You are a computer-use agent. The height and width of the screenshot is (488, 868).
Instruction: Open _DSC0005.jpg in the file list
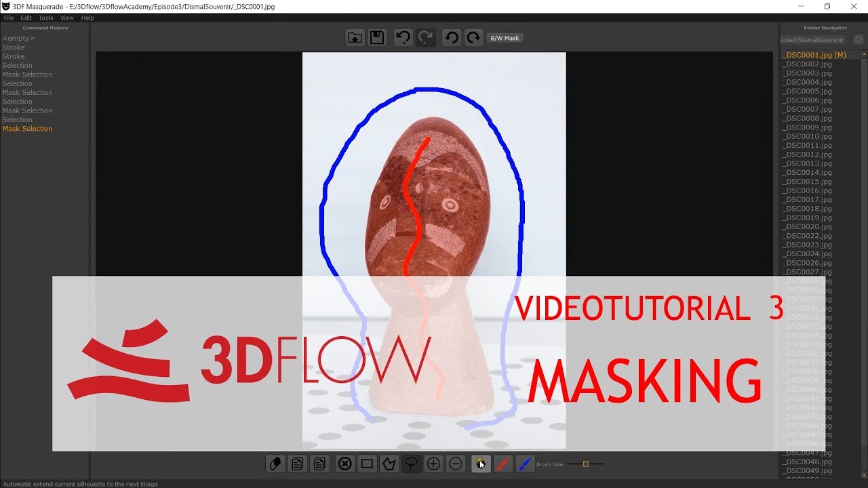[807, 91]
